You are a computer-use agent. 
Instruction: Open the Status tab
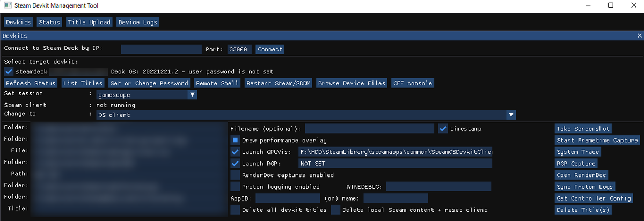click(x=49, y=22)
